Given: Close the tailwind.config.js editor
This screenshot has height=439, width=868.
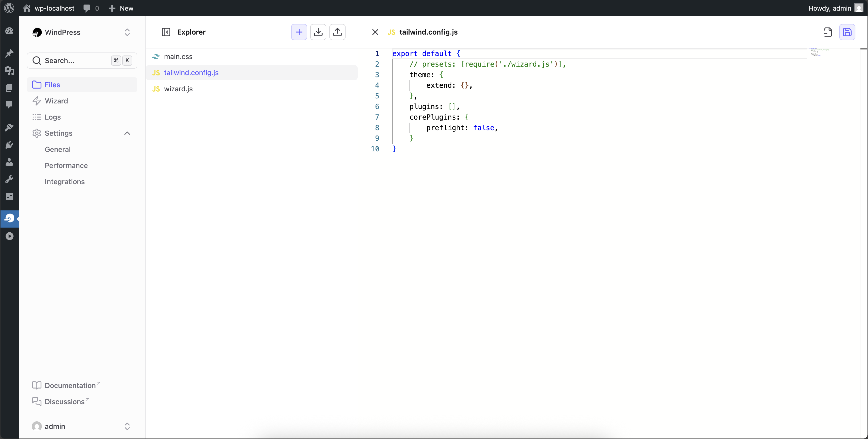Looking at the screenshot, I should 375,32.
